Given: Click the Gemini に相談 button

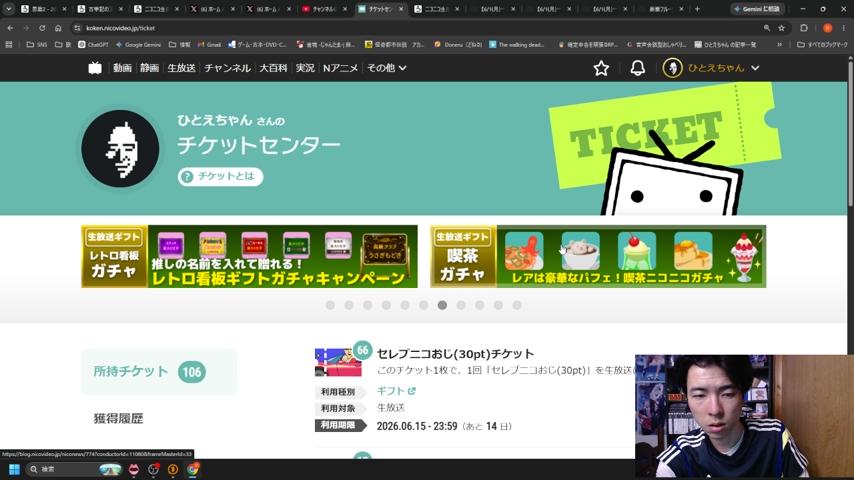Looking at the screenshot, I should pos(758,9).
